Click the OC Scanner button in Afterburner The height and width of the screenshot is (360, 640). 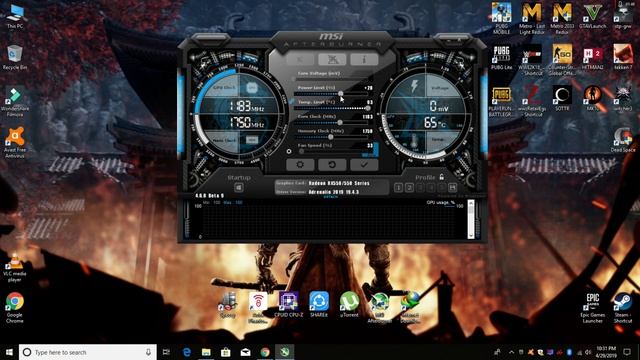(332, 60)
